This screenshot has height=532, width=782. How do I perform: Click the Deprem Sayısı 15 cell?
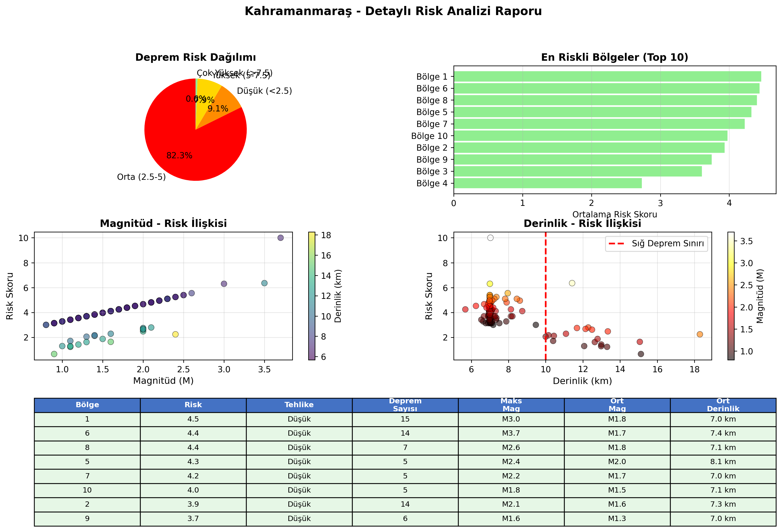405,419
